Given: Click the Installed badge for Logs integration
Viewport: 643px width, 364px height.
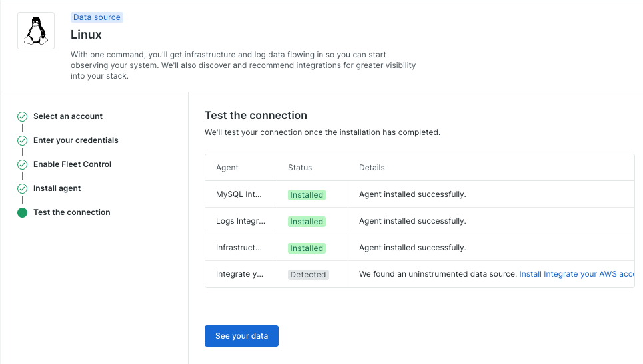Looking at the screenshot, I should tap(307, 222).
